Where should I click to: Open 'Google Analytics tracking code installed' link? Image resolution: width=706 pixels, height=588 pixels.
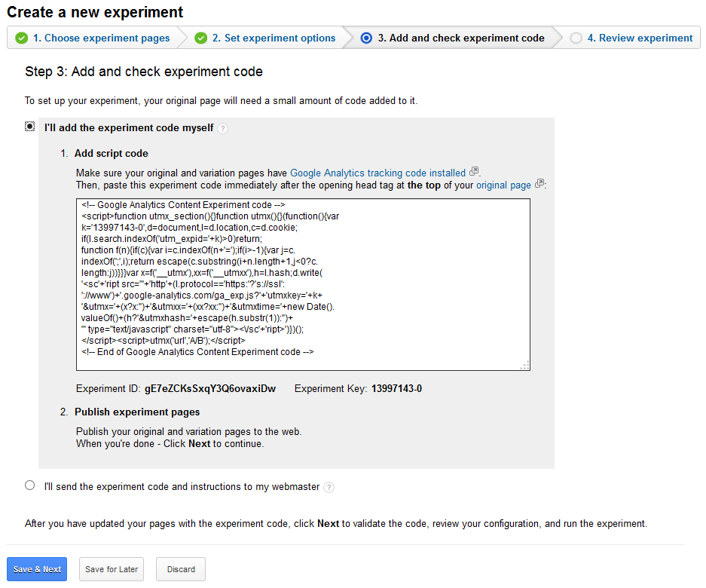coord(377,173)
